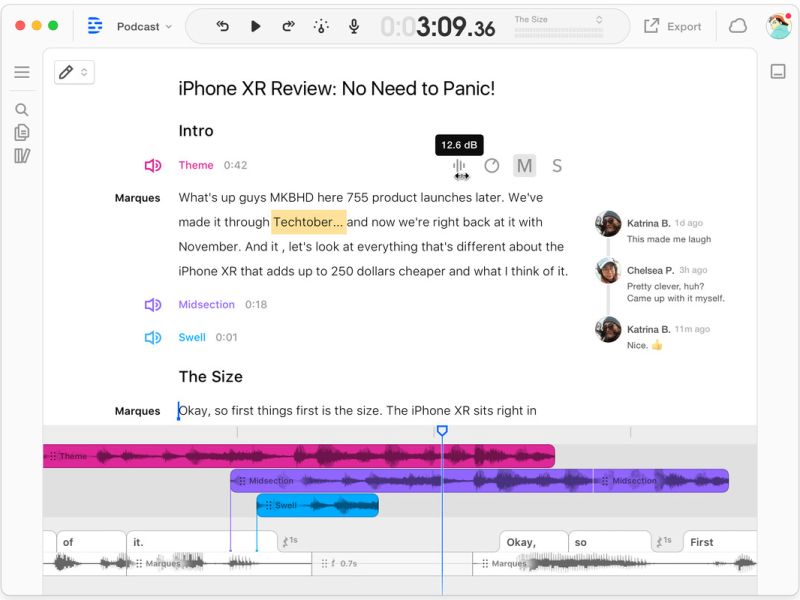Image resolution: width=800 pixels, height=600 pixels.
Task: Click the Swell clip drag handle in timeline
Action: (x=268, y=505)
